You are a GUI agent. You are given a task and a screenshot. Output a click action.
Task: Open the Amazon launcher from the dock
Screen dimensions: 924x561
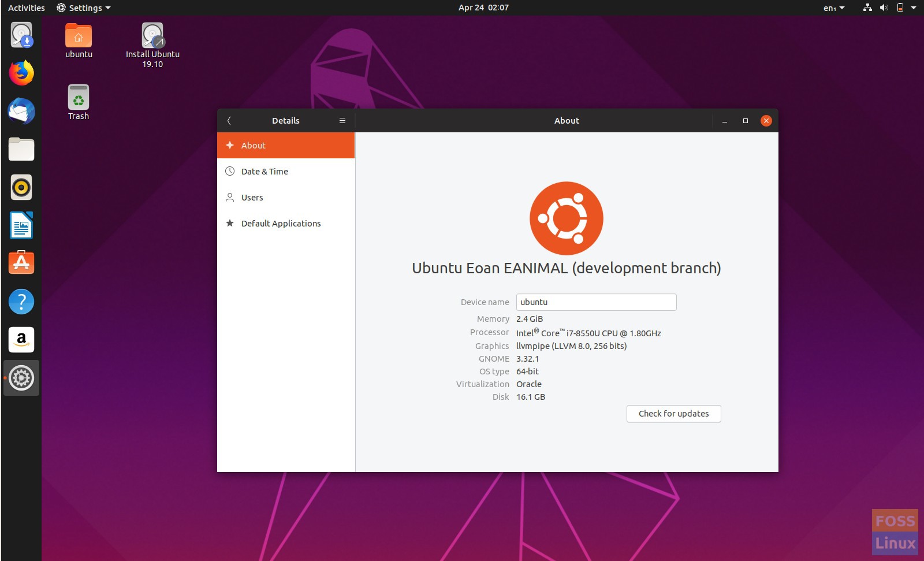click(x=21, y=340)
